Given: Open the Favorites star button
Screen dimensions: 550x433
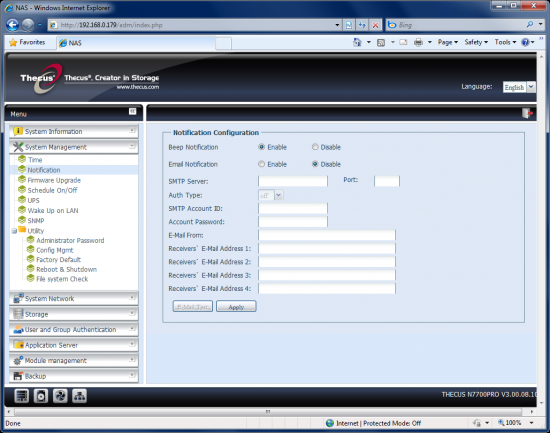Looking at the screenshot, I should 27,42.
